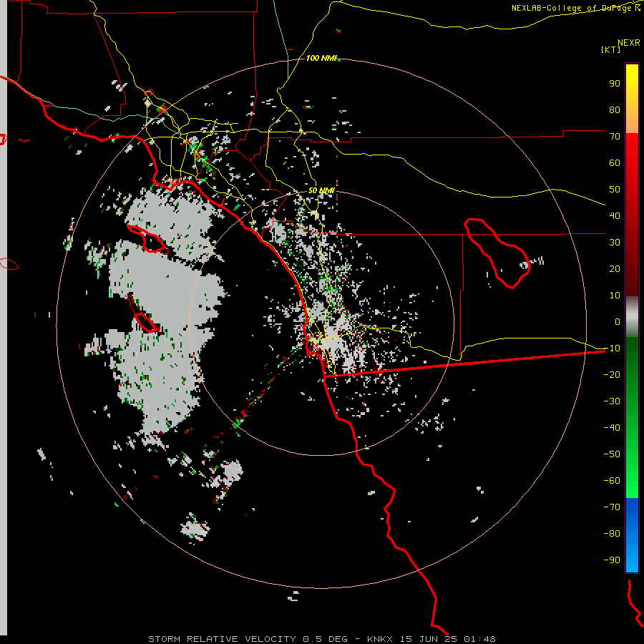This screenshot has height=644, width=644.
Task: Select the 100 NMI range ring label
Action: coord(321,58)
